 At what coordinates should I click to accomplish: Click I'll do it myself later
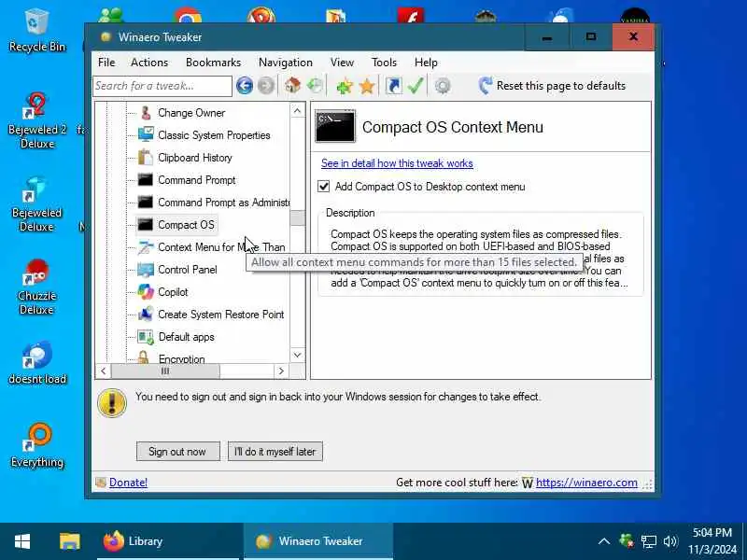275,452
